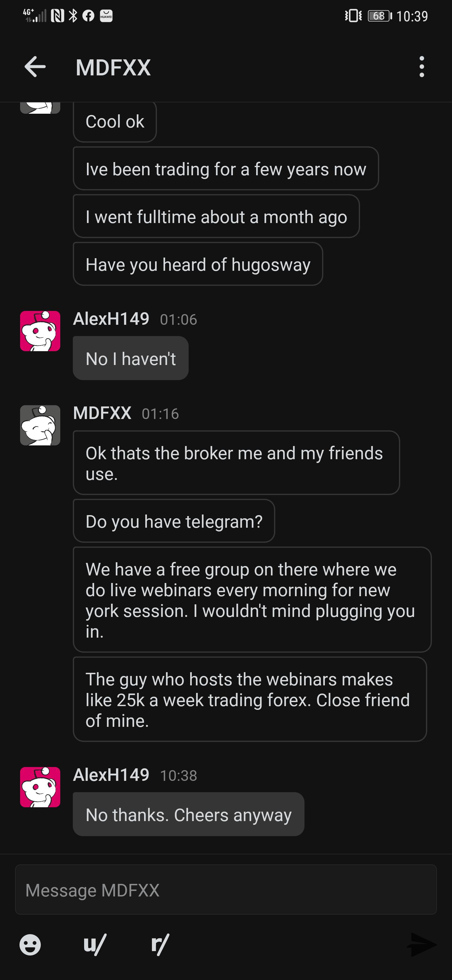Viewport: 452px width, 980px height.
Task: Select the MDFXX chat title in header
Action: [113, 68]
